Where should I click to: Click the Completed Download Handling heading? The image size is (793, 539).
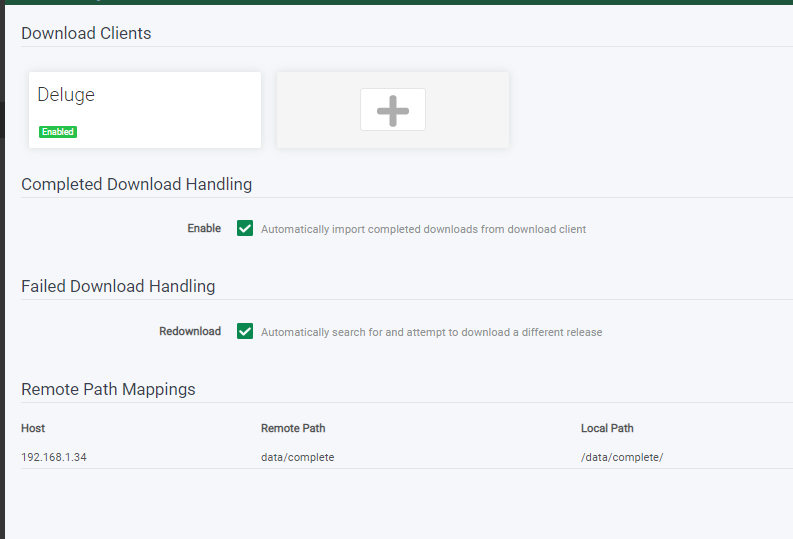pyautogui.click(x=137, y=185)
